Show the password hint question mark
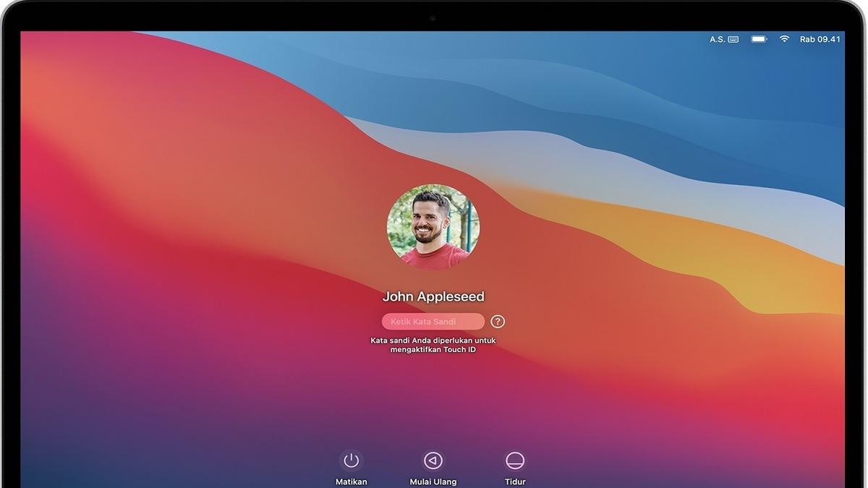Screen dimensions: 868x488 point(498,322)
